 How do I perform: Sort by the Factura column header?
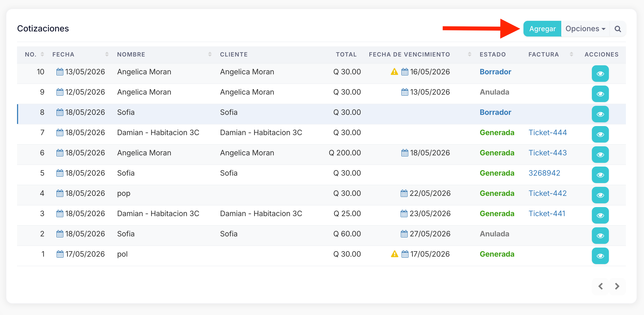point(544,54)
